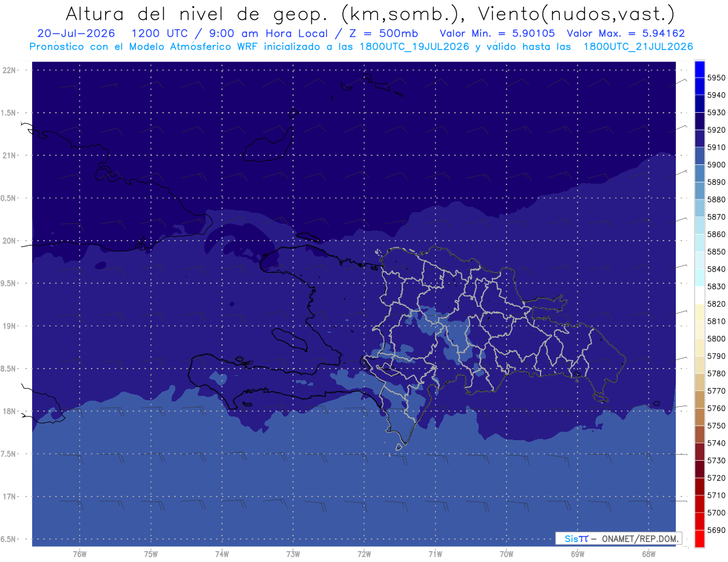Click legend color segment between 5900 and 5910
The width and height of the screenshot is (728, 562).
[699, 156]
